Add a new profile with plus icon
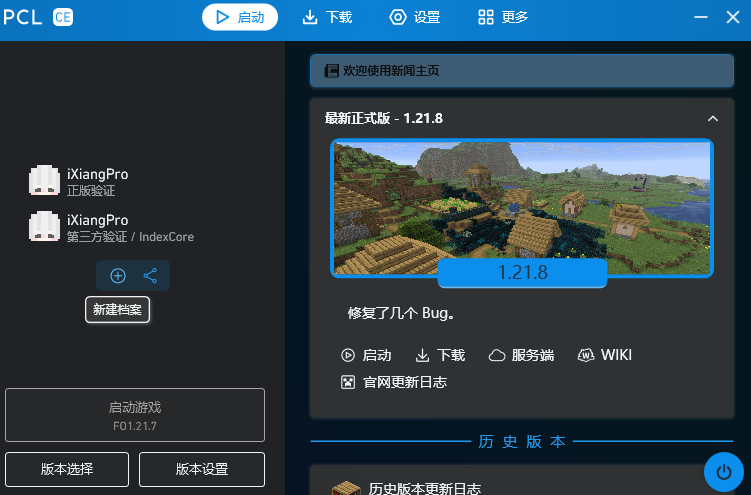751x495 pixels. tap(118, 276)
